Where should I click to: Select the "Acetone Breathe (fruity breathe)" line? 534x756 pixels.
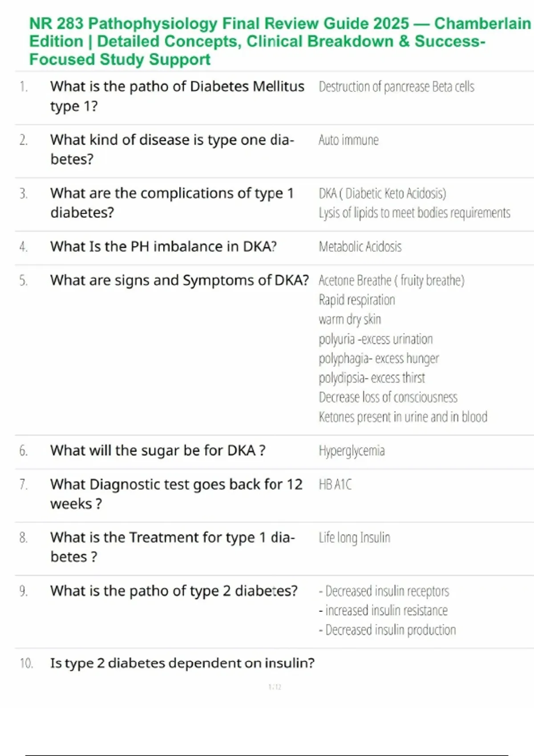coord(391,281)
